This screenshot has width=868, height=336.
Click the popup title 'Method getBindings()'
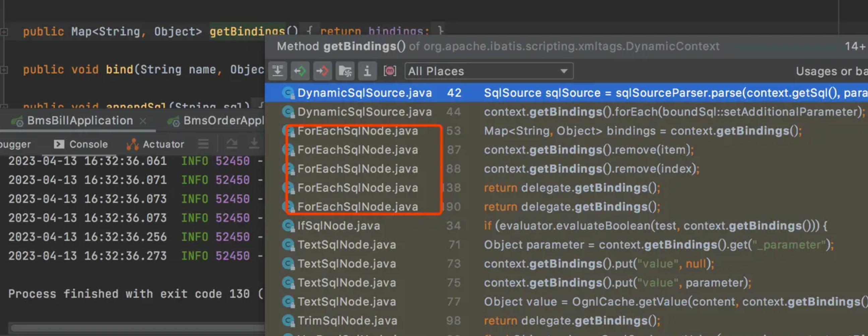(341, 47)
